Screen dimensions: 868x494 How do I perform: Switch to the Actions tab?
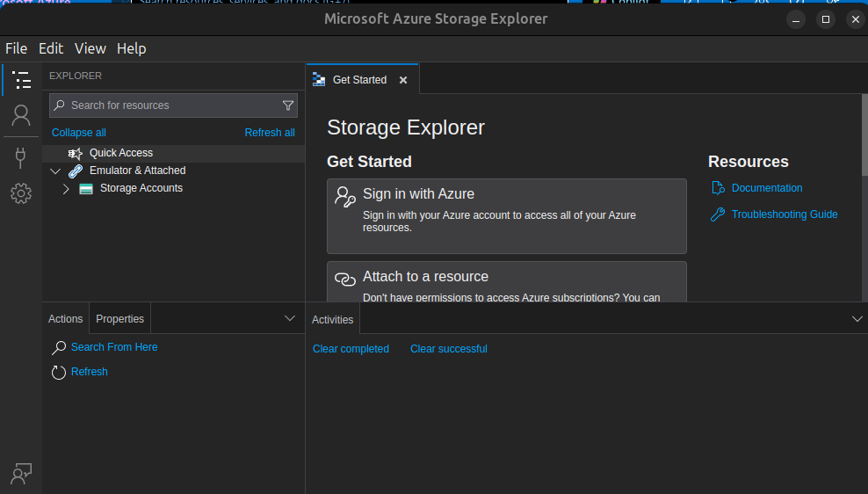click(x=65, y=319)
